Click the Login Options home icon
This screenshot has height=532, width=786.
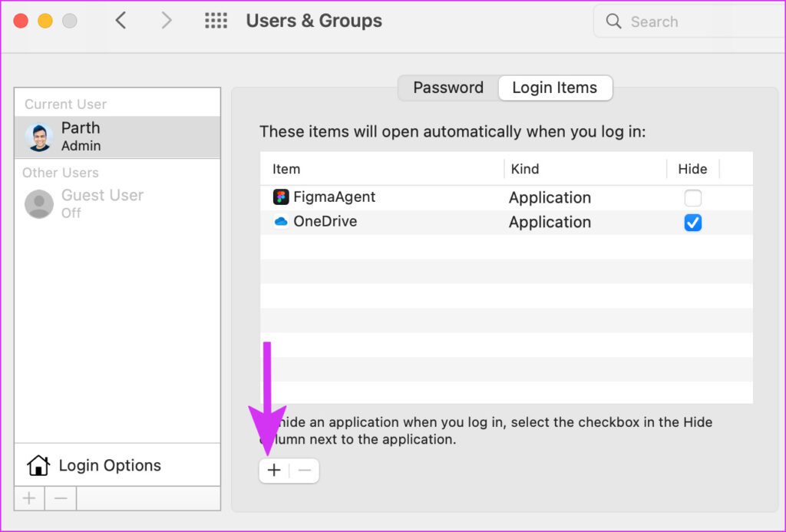pos(38,465)
